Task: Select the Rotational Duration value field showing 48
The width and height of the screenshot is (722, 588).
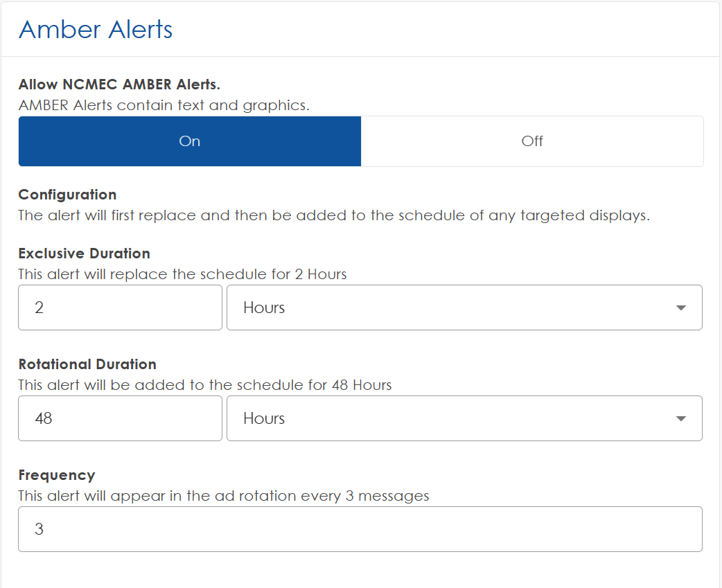Action: 120,418
